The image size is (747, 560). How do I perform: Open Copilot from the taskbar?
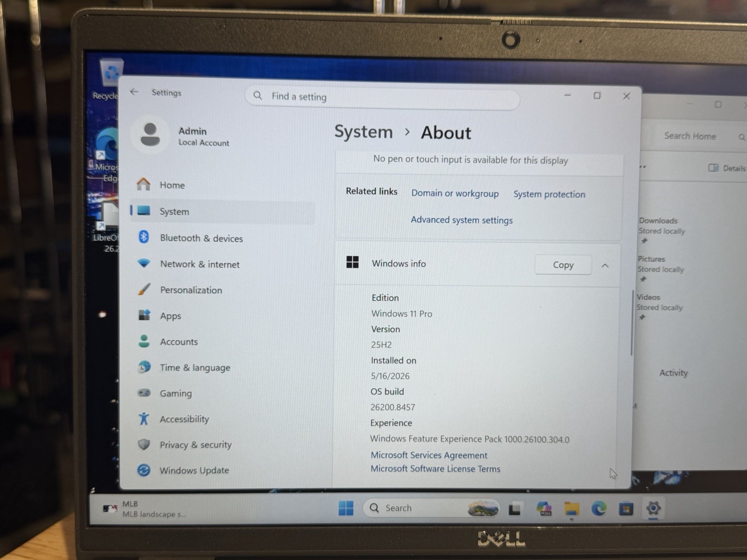[544, 509]
